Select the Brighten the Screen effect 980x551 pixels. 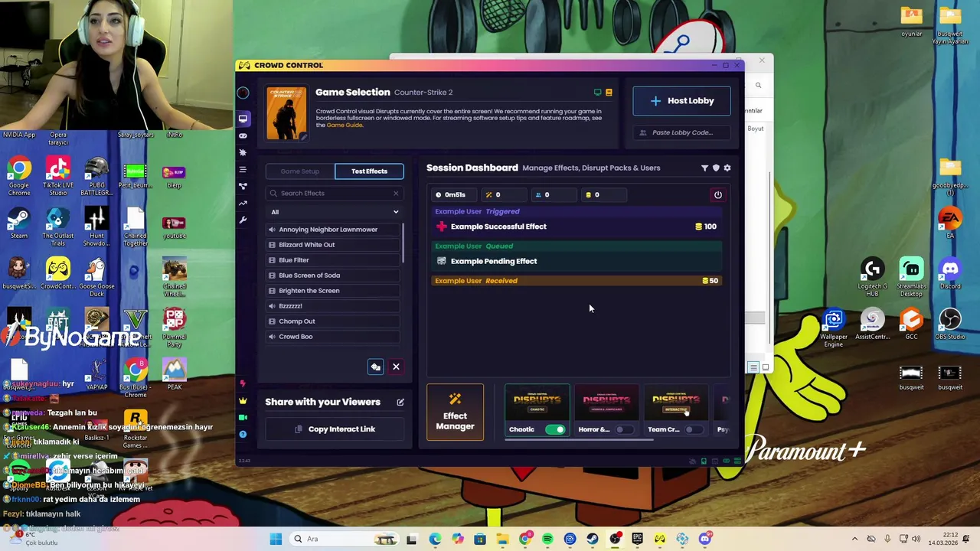coord(333,291)
